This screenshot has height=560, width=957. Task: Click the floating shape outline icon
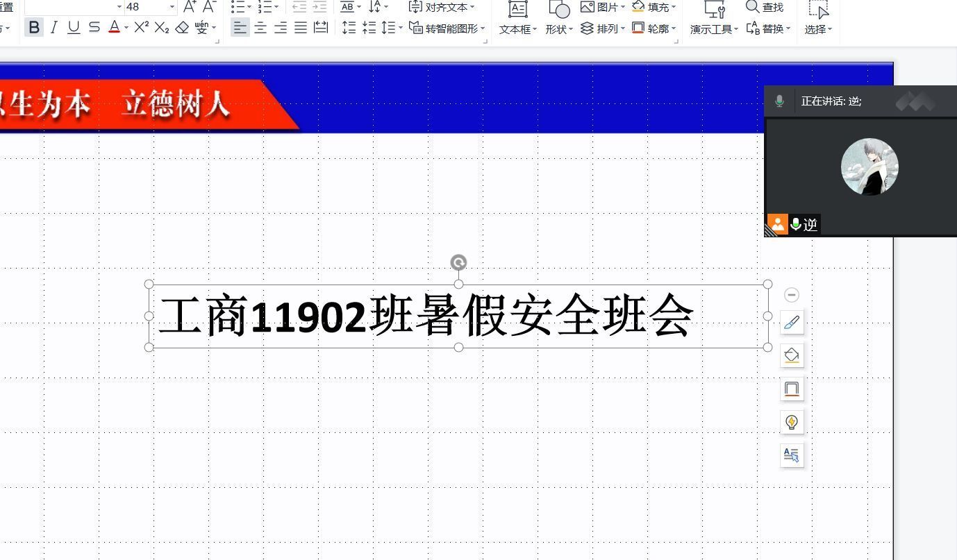(x=792, y=389)
